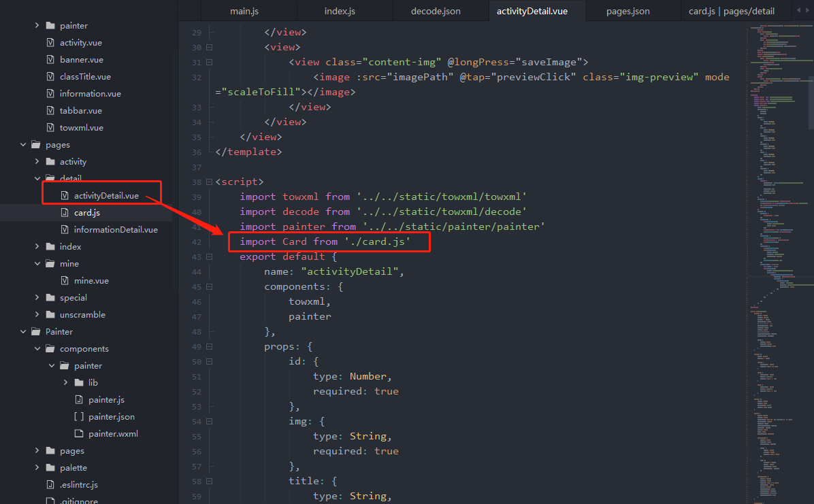Image resolution: width=814 pixels, height=504 pixels.
Task: Click the activity folder icon
Action: click(50, 161)
